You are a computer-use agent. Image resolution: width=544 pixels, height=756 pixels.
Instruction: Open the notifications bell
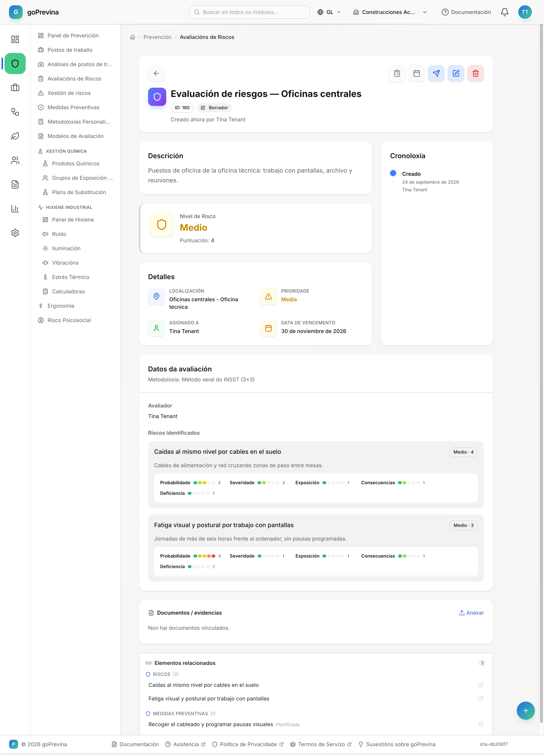tap(504, 12)
